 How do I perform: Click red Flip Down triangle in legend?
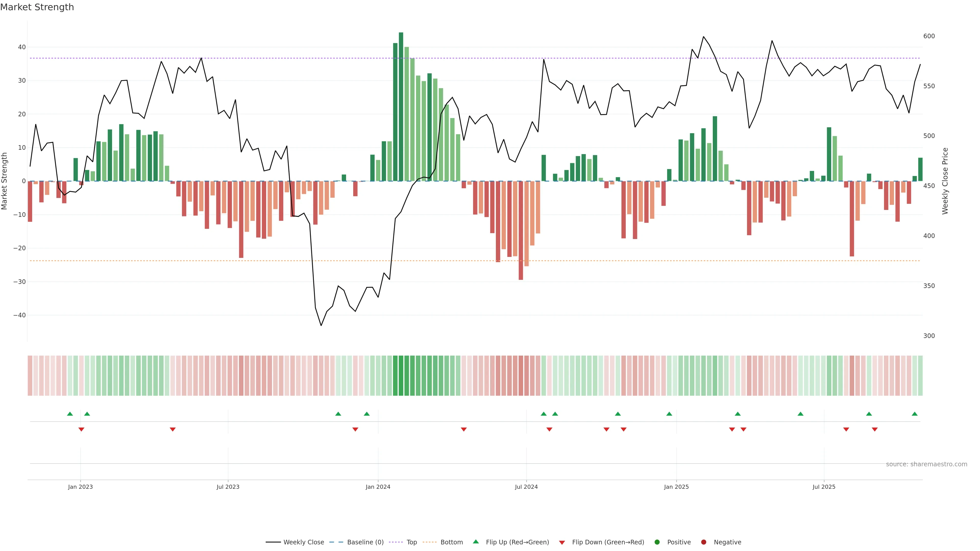click(562, 543)
